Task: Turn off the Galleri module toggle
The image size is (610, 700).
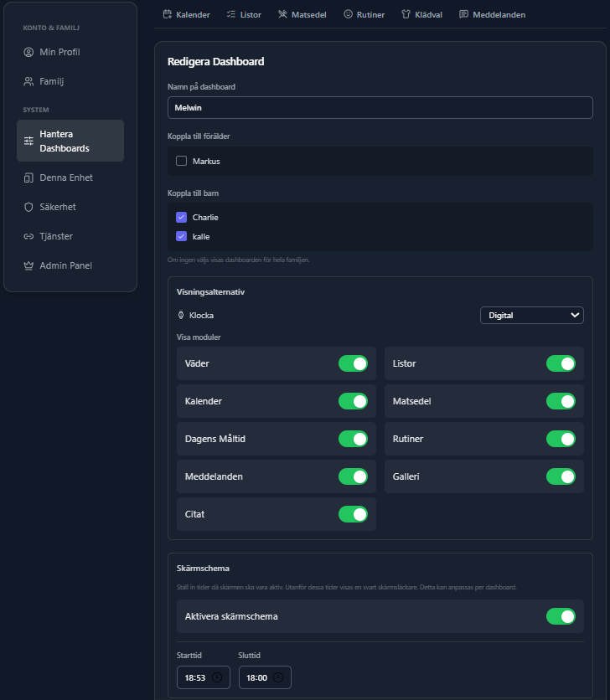Action: (561, 476)
